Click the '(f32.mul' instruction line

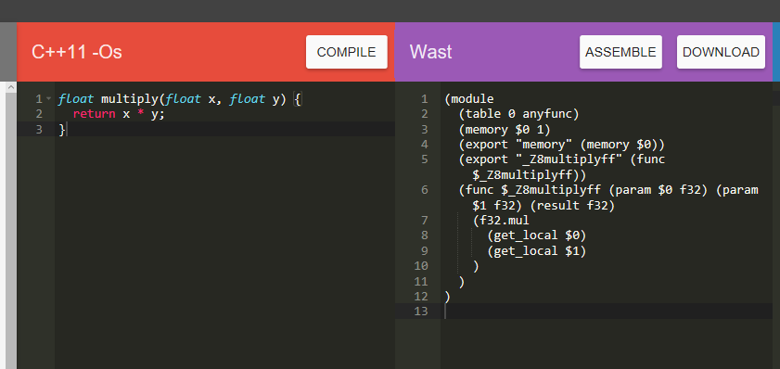501,220
